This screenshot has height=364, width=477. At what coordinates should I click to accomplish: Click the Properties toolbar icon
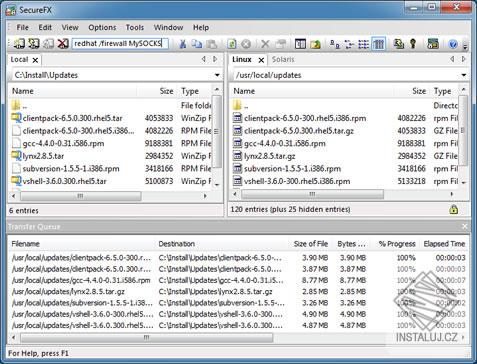coord(281,44)
